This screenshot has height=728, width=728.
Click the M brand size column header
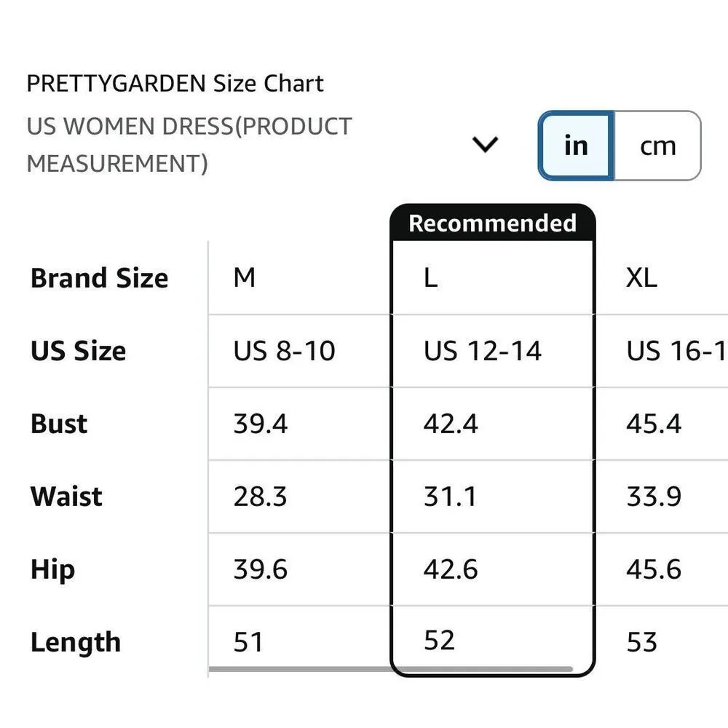pyautogui.click(x=245, y=277)
